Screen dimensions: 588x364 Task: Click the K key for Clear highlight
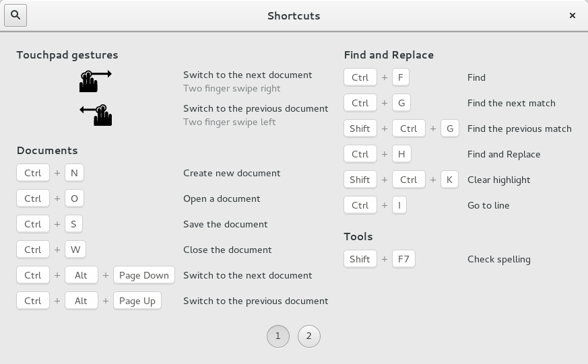(x=449, y=180)
